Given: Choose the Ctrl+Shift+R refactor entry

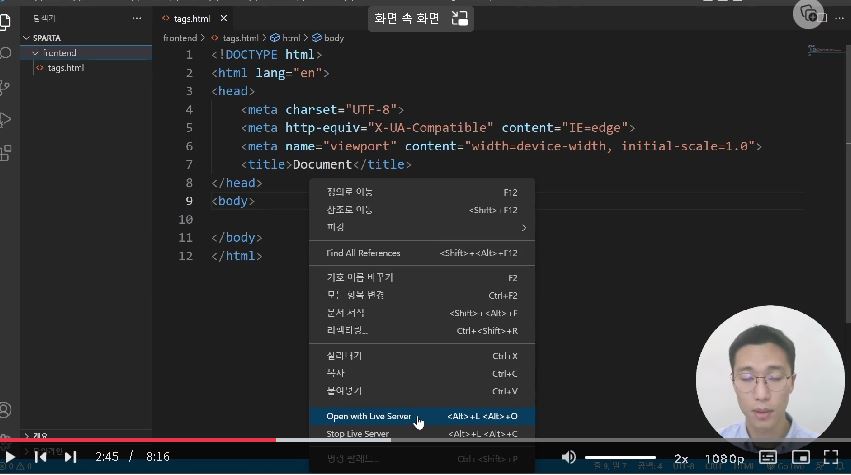Looking at the screenshot, I should pos(422,331).
